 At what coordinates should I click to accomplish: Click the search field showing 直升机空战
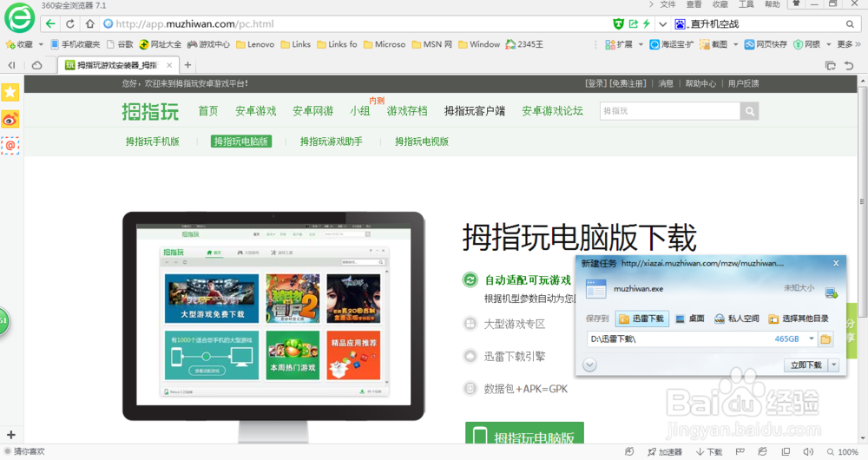click(765, 23)
